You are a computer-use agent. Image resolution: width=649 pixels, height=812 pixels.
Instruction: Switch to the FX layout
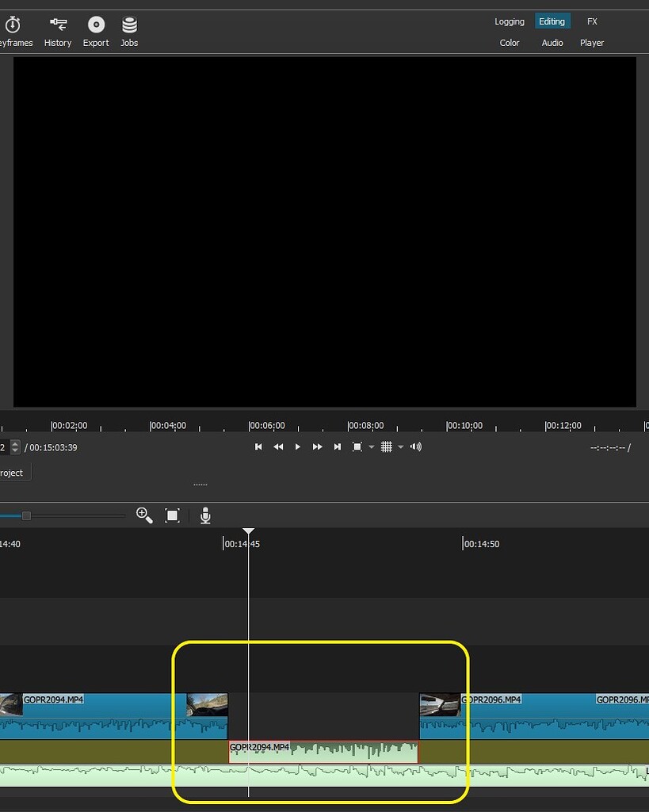pos(592,21)
